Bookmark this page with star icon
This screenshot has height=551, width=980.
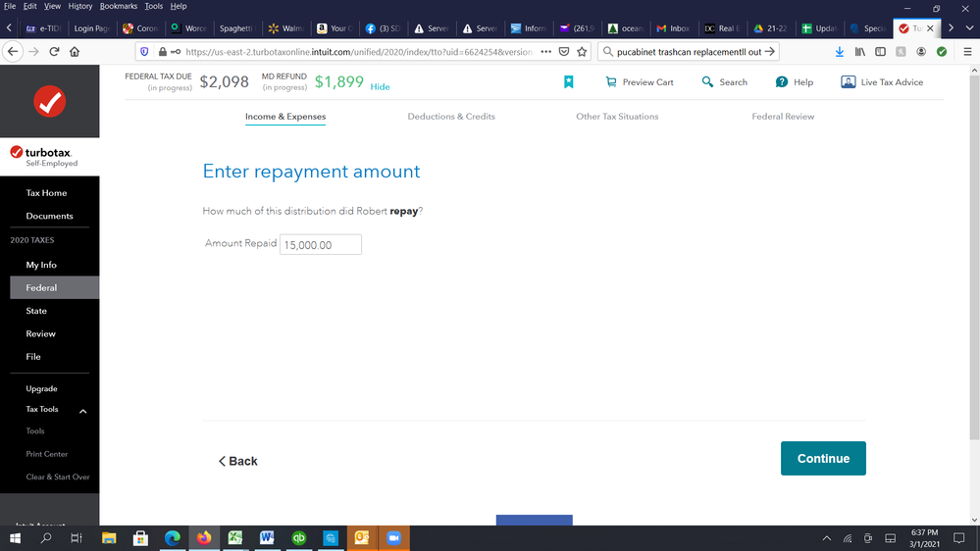(582, 52)
